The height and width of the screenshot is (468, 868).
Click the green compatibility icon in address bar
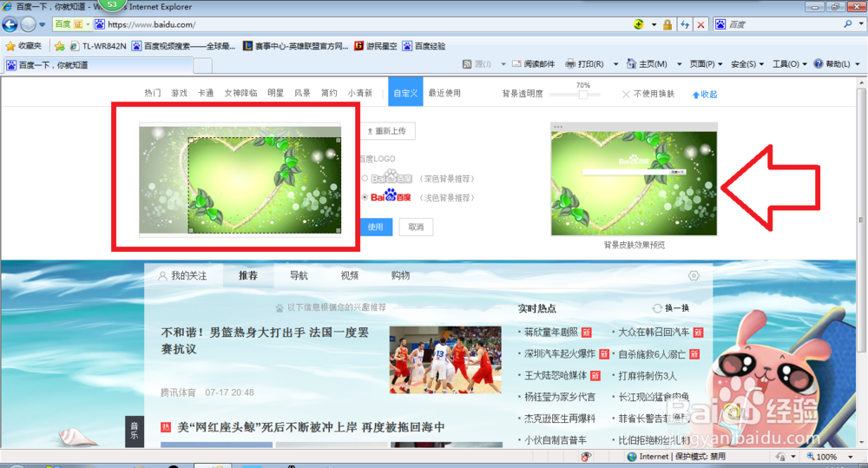pos(639,24)
